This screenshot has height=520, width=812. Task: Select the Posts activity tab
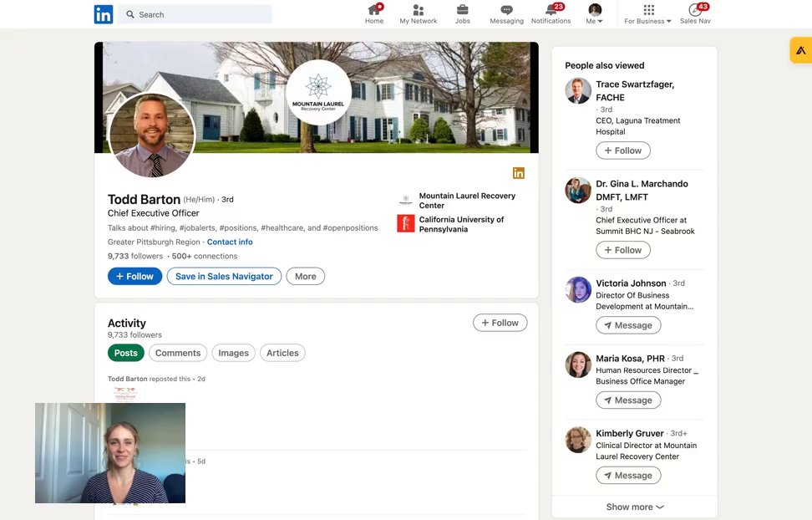pos(126,353)
